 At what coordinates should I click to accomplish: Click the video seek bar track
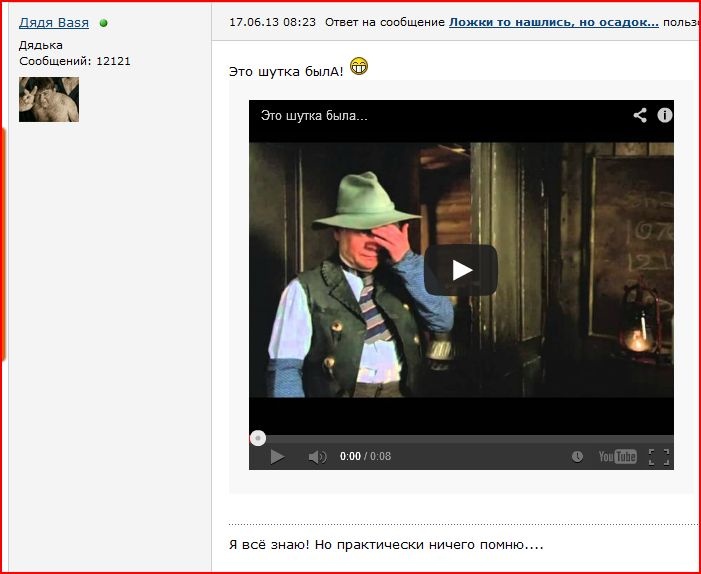tap(461, 439)
